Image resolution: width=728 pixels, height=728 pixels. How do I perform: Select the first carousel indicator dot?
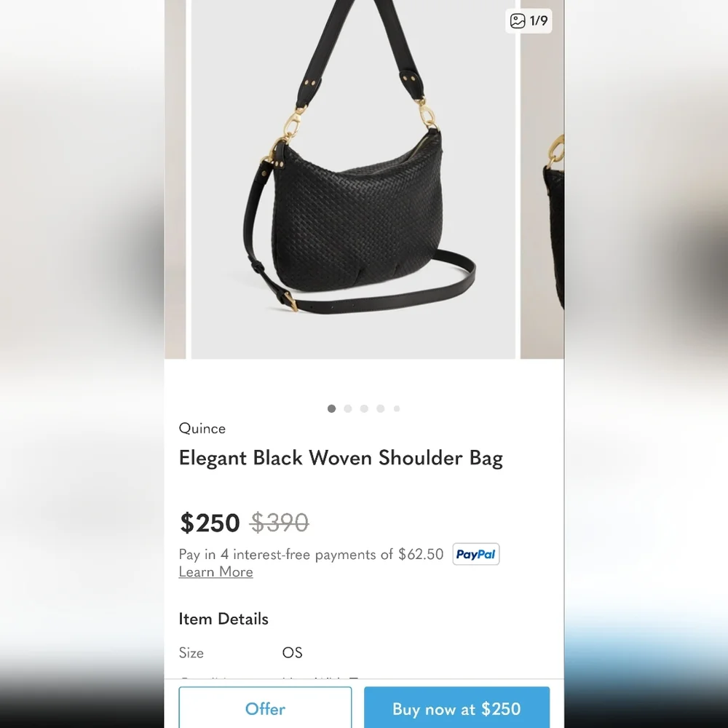(x=331, y=408)
